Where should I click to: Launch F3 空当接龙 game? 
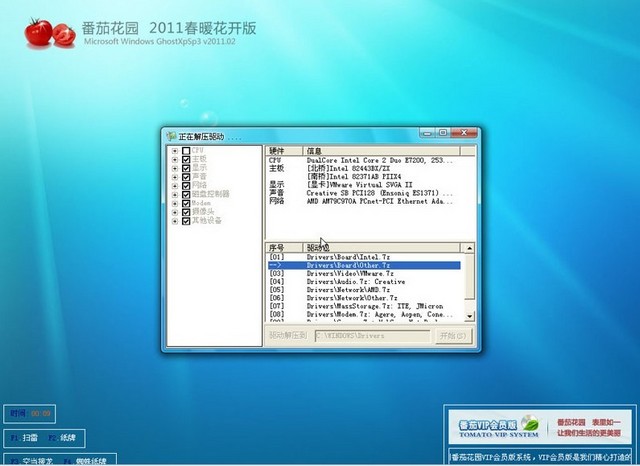tap(32, 462)
